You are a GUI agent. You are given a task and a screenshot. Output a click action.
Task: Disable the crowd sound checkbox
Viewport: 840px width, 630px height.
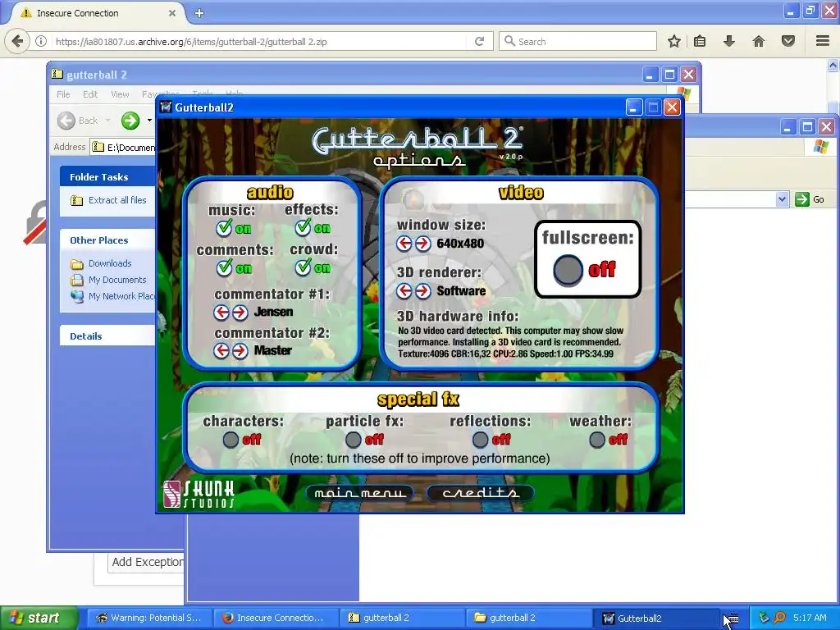pyautogui.click(x=304, y=267)
